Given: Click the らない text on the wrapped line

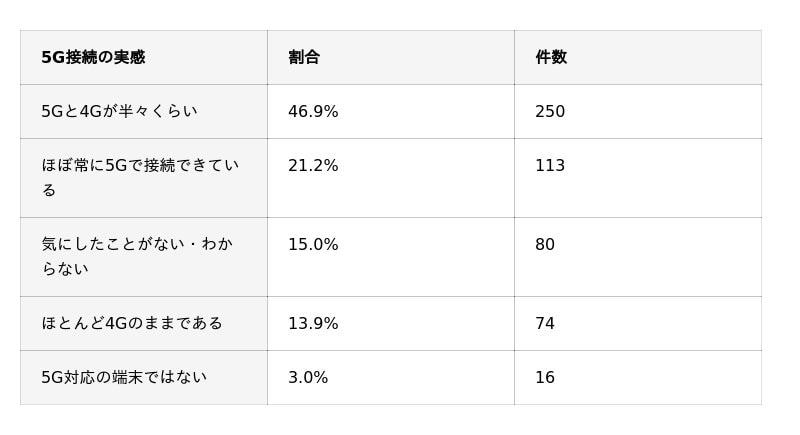Looking at the screenshot, I should [x=65, y=269].
